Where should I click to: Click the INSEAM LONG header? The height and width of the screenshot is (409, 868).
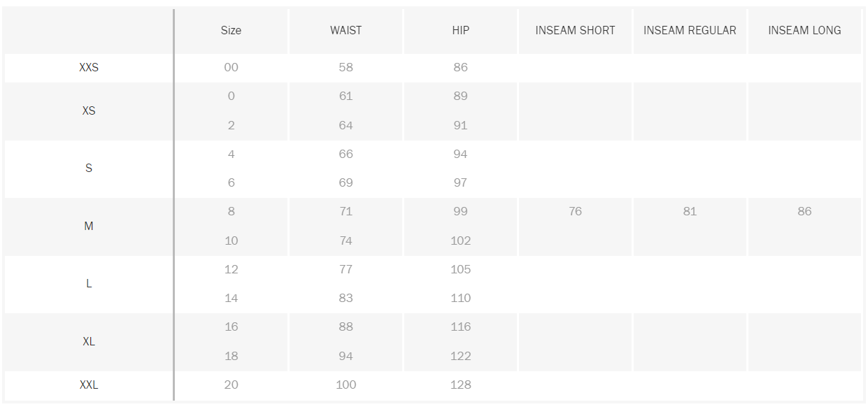coord(804,31)
